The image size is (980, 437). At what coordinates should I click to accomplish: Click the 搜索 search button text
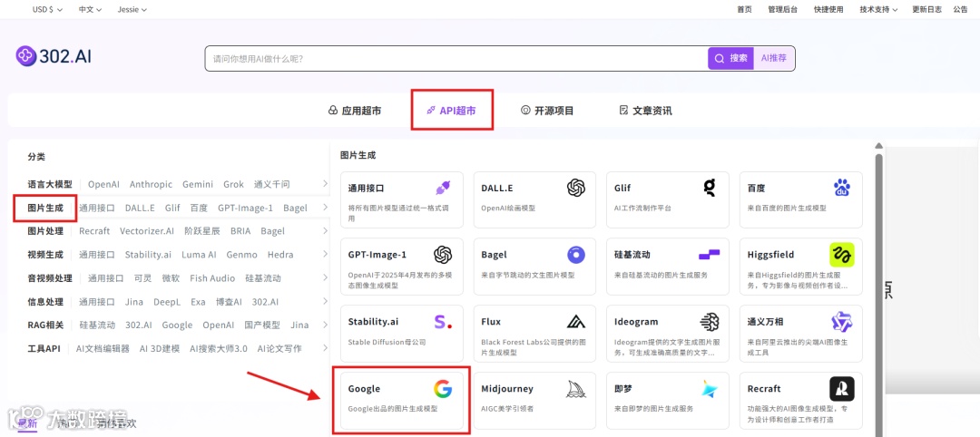coord(739,58)
